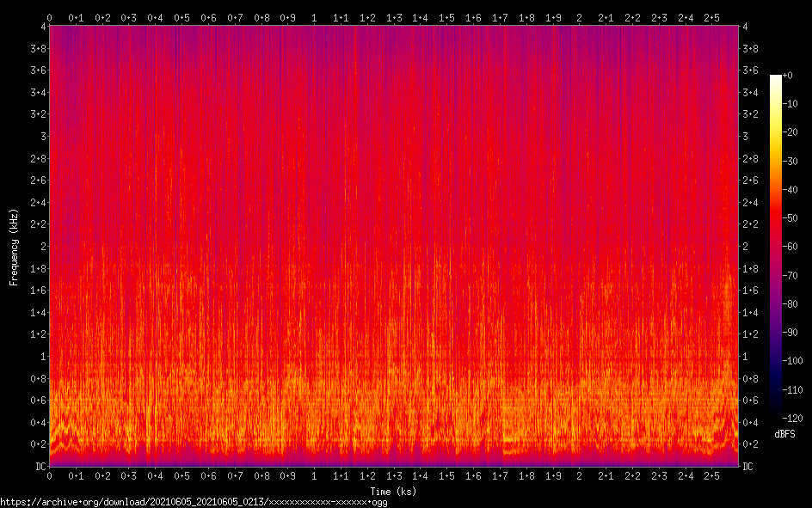Click the '-30' value on color scale
The width and height of the screenshot is (812, 508).
pyautogui.click(x=790, y=162)
